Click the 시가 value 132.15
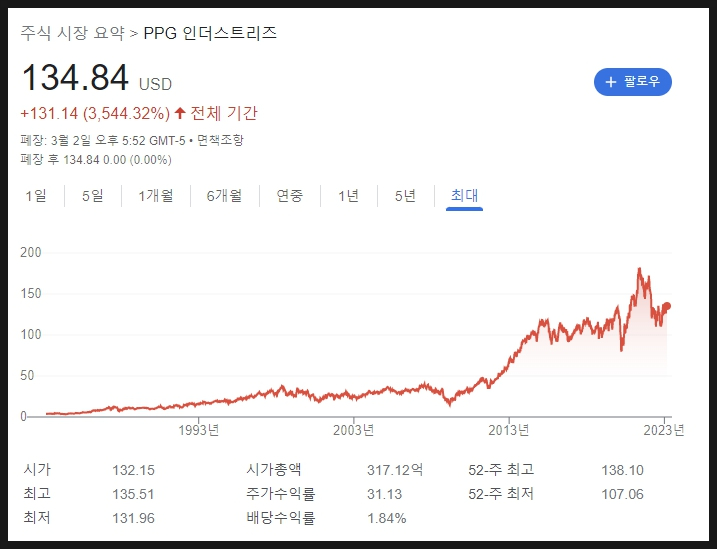Viewport: 717px width, 549px height. click(134, 470)
